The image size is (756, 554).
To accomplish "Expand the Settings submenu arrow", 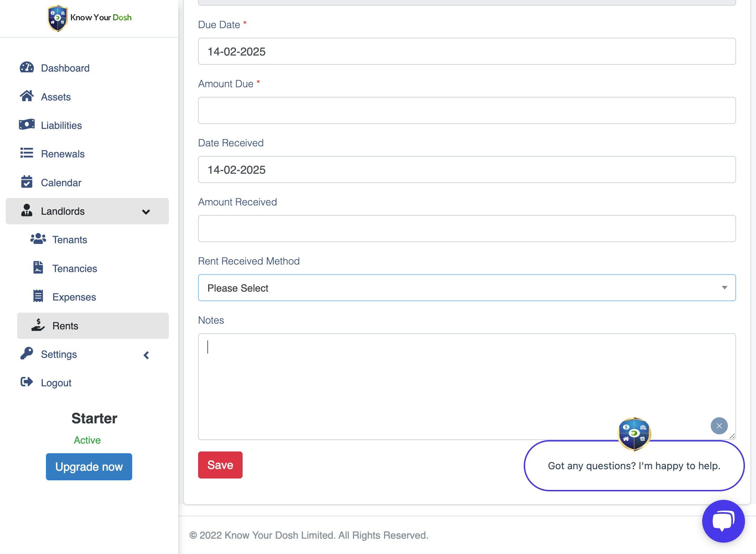I will 146,355.
